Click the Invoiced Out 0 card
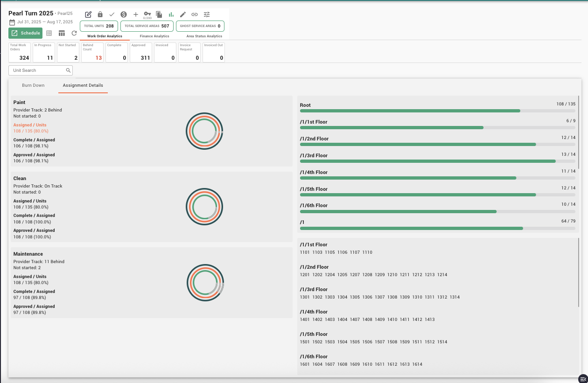 coord(214,52)
